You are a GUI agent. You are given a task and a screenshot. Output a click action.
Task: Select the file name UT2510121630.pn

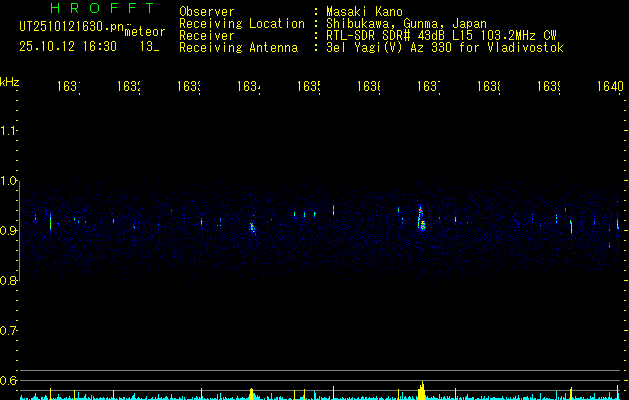(71, 27)
